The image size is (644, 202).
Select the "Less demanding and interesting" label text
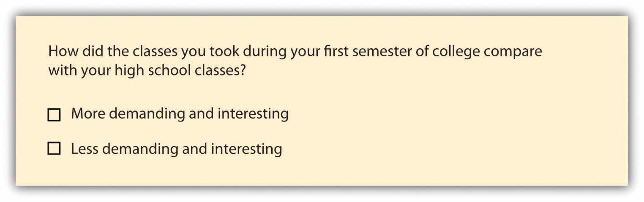176,149
